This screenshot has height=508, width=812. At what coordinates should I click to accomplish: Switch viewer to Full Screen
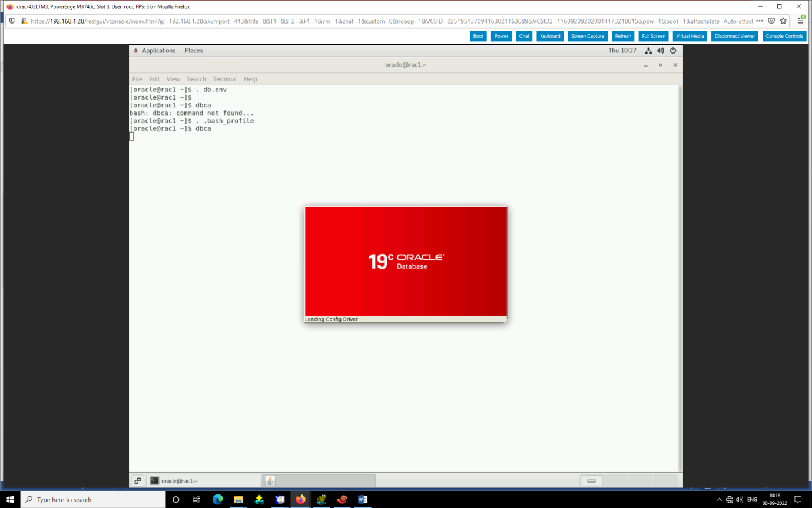click(654, 36)
